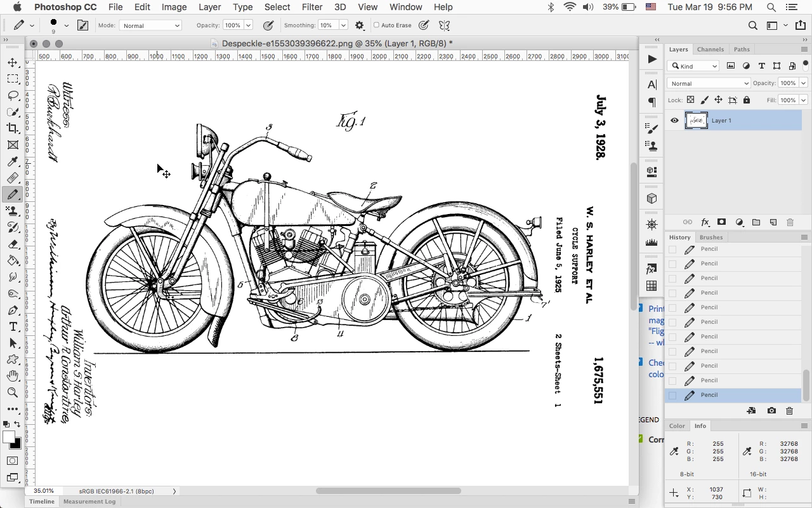Open smoothing options gear
Image resolution: width=812 pixels, height=508 pixels.
[x=360, y=25]
